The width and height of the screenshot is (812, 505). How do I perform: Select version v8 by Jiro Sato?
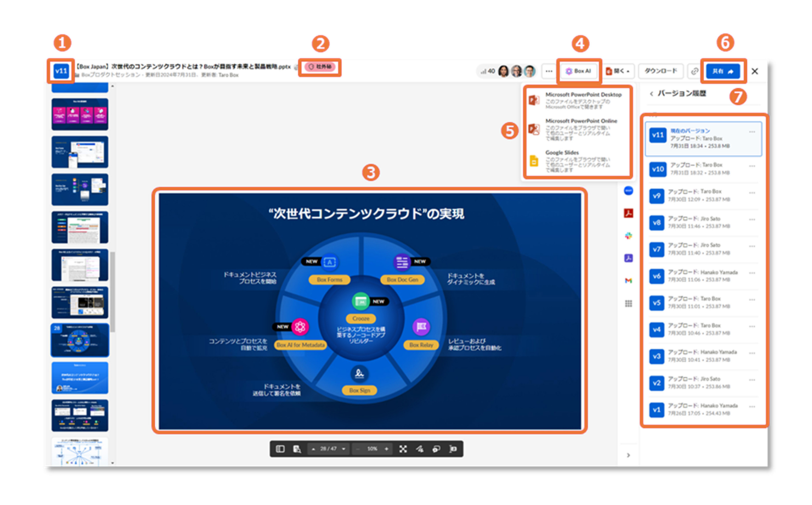coord(704,222)
